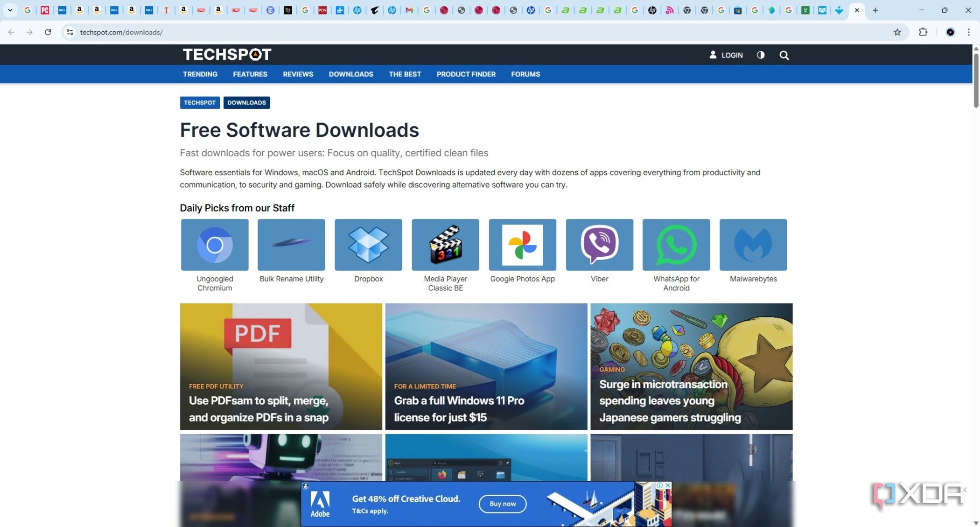Open THE BEST menu item
Screen dimensions: 980x527
pyautogui.click(x=405, y=74)
